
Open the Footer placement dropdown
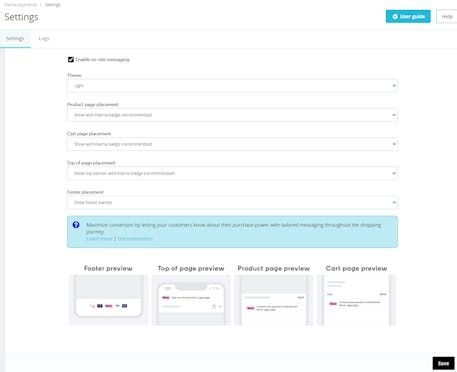tap(232, 202)
